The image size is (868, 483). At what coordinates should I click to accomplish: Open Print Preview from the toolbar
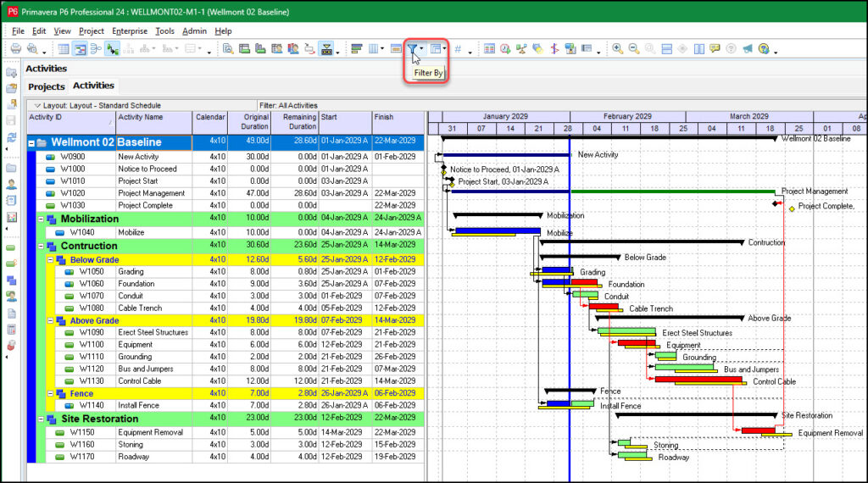(x=32, y=48)
